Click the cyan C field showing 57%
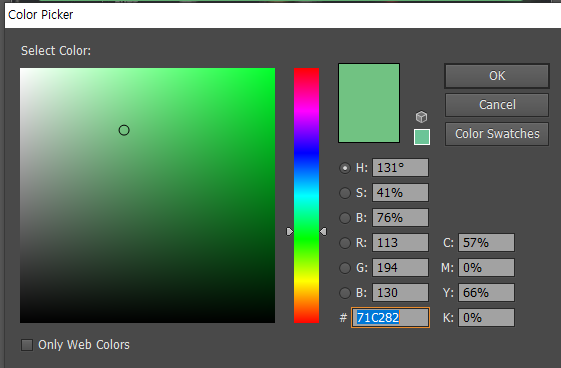The image size is (561, 368). click(487, 243)
